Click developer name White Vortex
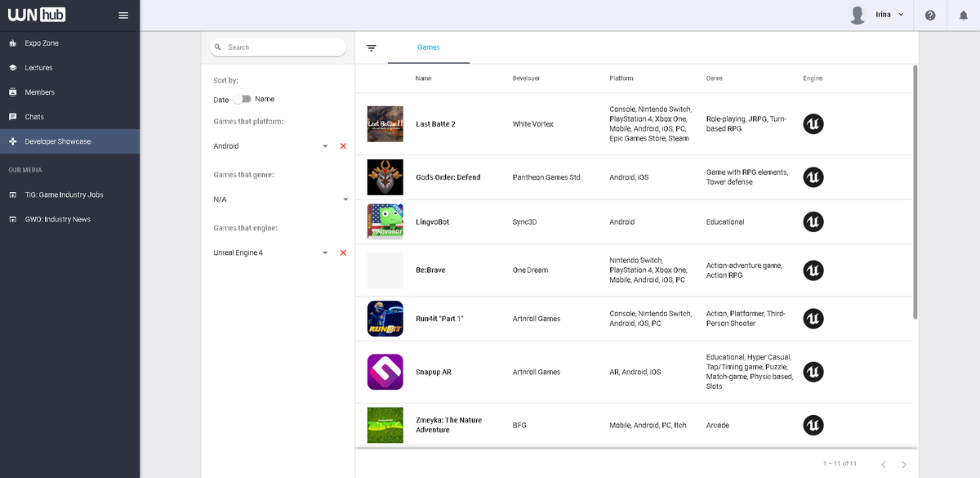980x478 pixels. click(532, 124)
